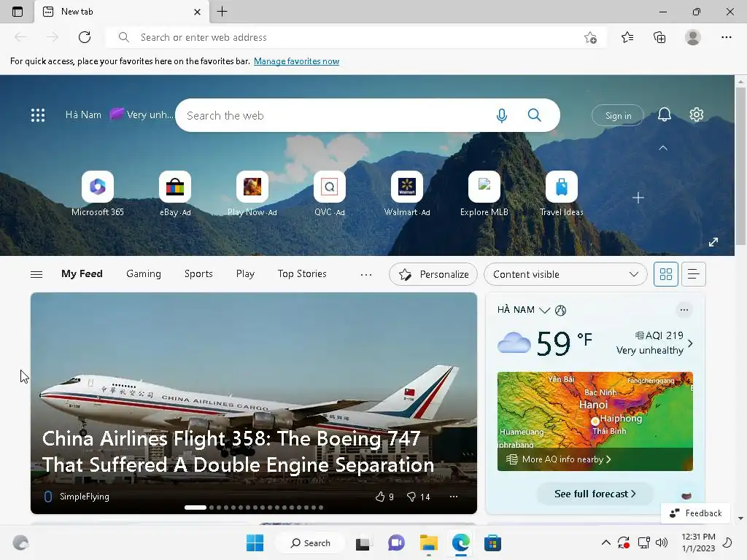Screen dimensions: 747x560
Task: Open weather card more options
Action: [684, 310]
